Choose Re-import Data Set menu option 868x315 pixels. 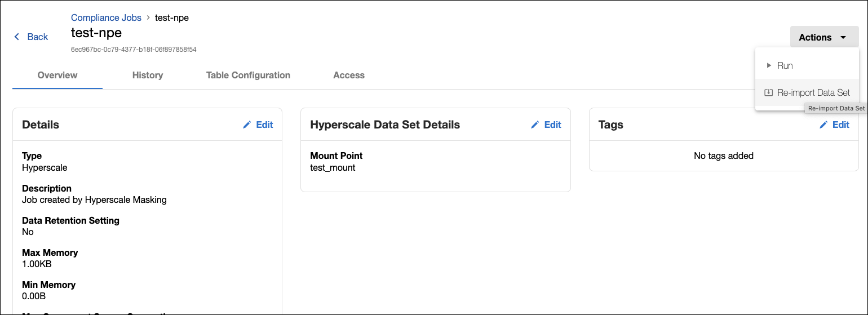813,93
